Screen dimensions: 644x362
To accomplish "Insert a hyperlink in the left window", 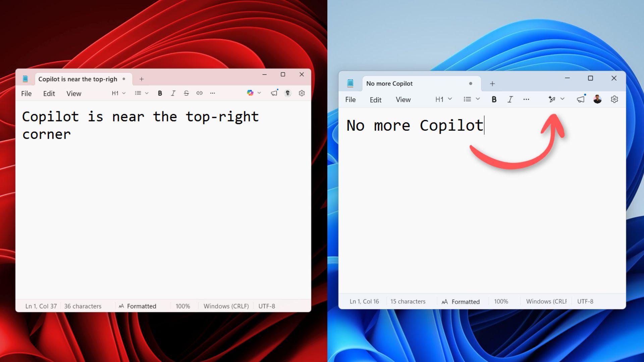I will (x=199, y=93).
